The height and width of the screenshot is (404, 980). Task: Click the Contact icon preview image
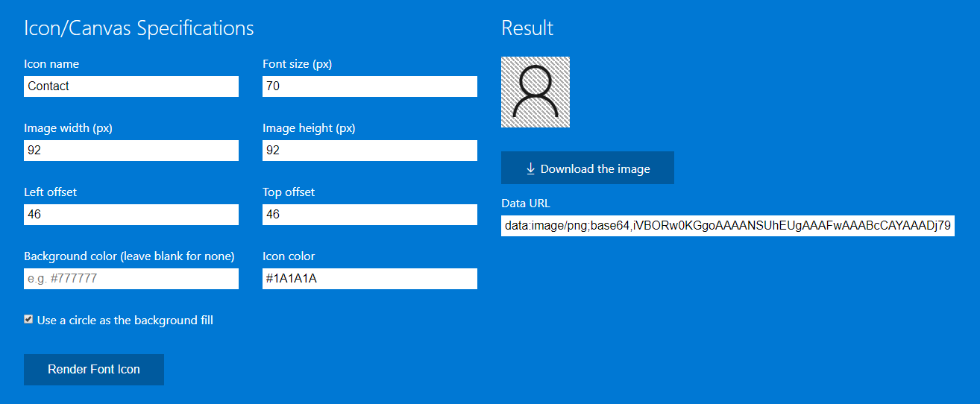point(535,92)
